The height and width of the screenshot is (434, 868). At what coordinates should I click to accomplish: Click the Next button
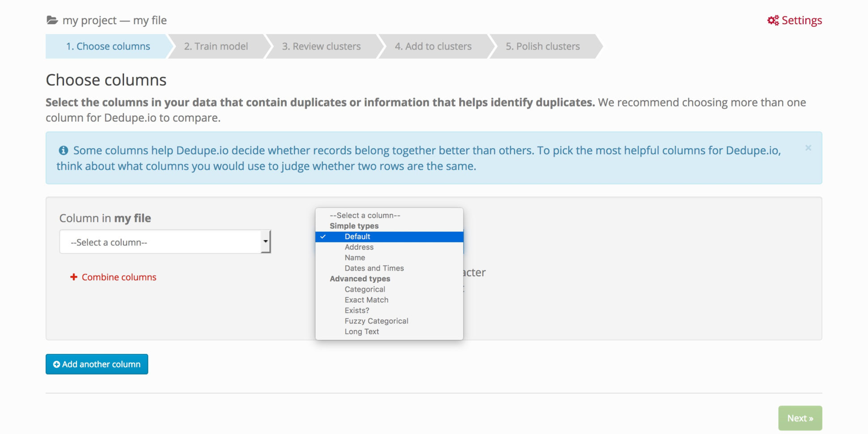click(x=800, y=417)
